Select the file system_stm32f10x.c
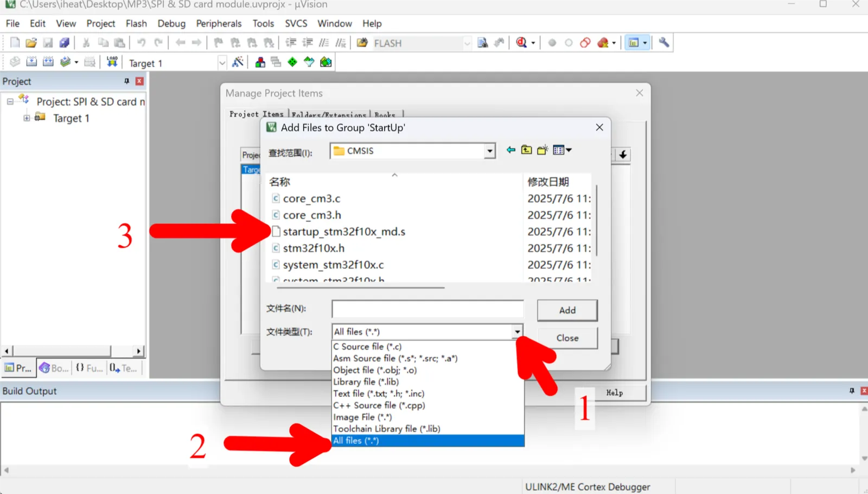 pyautogui.click(x=333, y=265)
